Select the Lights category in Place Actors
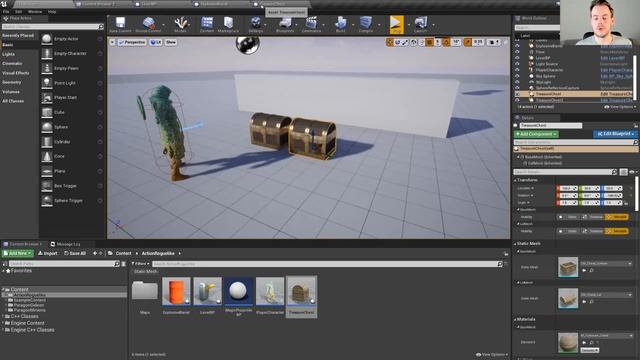Viewport: 640px width, 360px height. click(9, 54)
